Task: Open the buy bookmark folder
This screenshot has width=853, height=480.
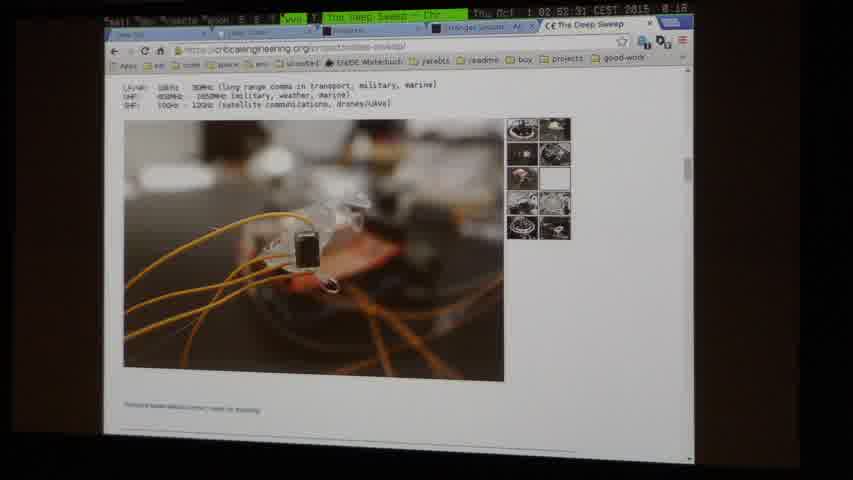Action: 519,60
